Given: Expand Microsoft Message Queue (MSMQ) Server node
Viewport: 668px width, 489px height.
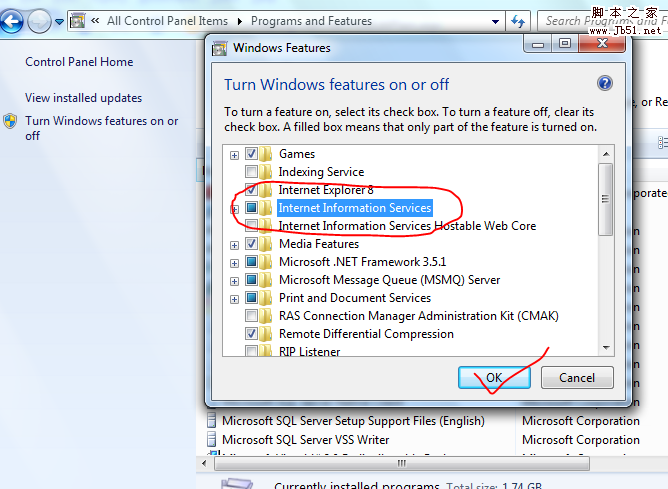Looking at the screenshot, I should tap(234, 281).
